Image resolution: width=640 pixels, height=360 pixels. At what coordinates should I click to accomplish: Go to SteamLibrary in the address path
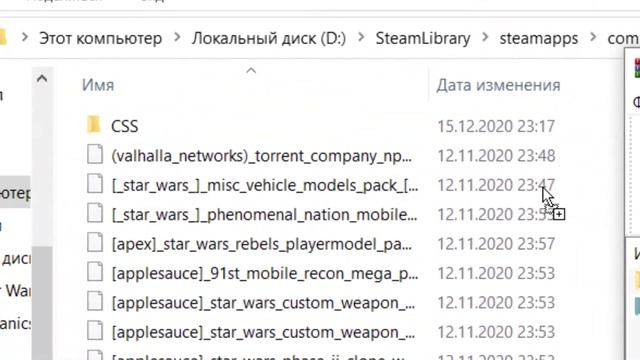coord(423,38)
